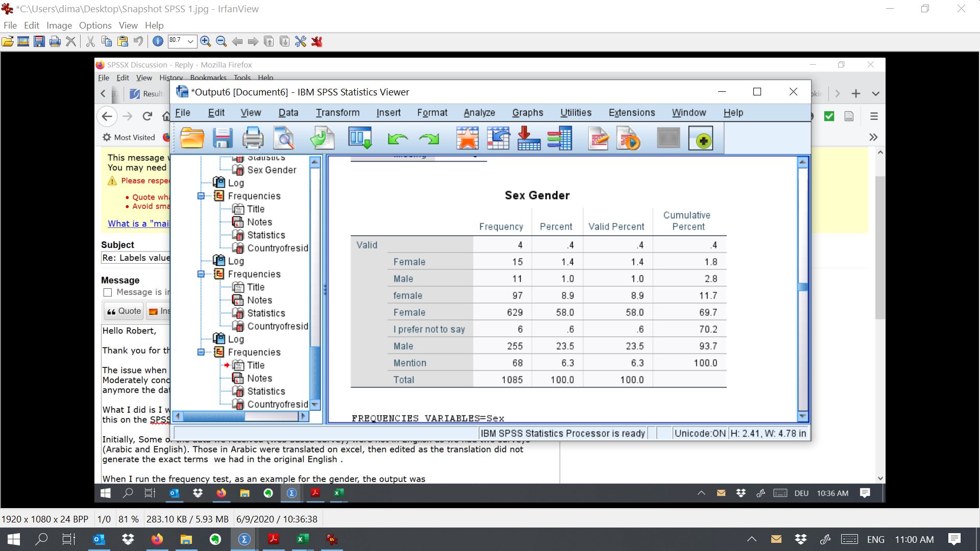Open IrfanView settings wrench icon
The height and width of the screenshot is (551, 980).
(301, 42)
